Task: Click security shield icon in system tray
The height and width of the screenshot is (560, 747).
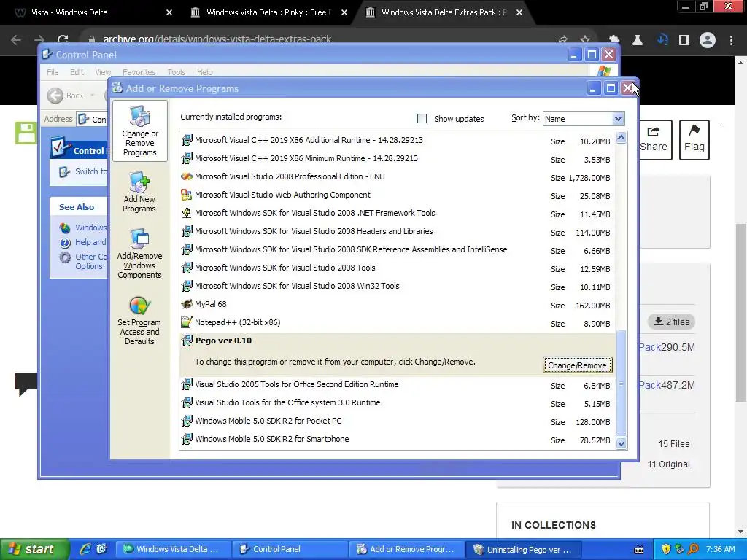Action: point(666,549)
